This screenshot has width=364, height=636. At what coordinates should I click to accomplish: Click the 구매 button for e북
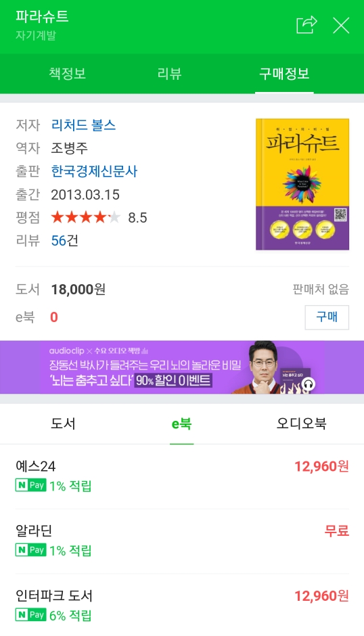tap(327, 317)
